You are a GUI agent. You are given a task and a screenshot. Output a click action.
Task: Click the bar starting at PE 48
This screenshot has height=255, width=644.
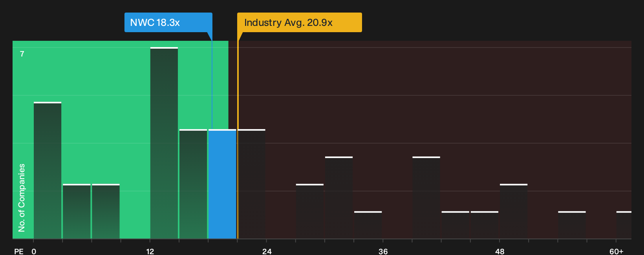pyautogui.click(x=514, y=211)
